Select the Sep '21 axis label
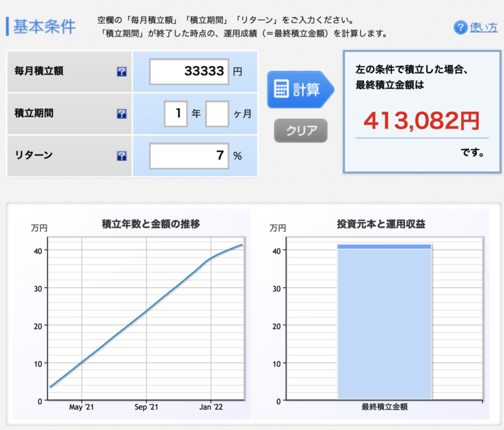Screen dimensions: 504x430 click(x=146, y=407)
